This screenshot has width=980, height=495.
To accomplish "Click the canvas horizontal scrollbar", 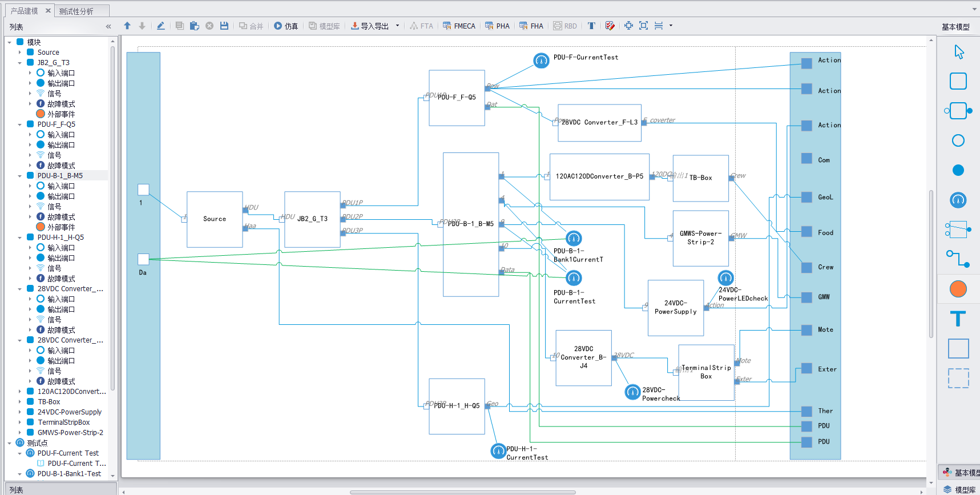I will pos(462,492).
